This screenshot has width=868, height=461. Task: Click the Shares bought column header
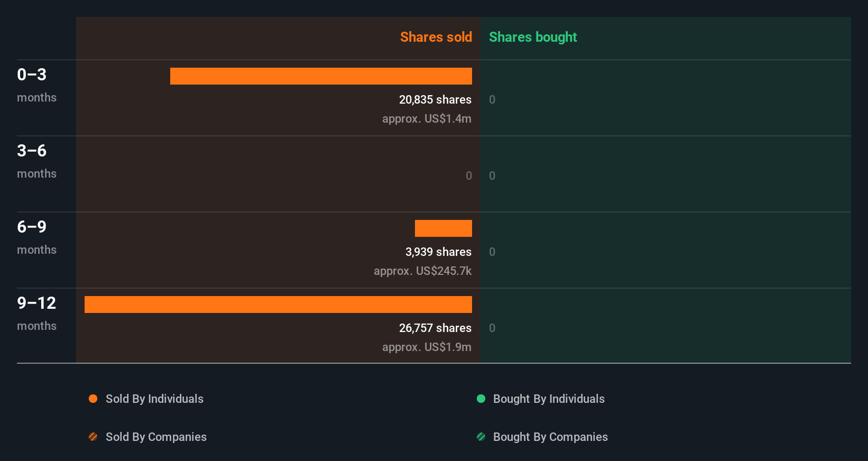(x=533, y=37)
